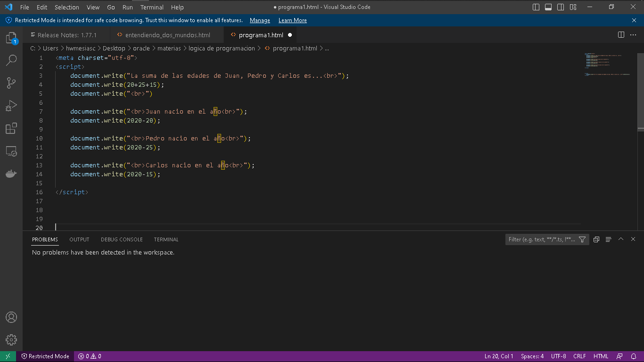Image resolution: width=644 pixels, height=362 pixels.
Task: Switch to the Release Notes: 1.77.1 tab
Action: coord(66,35)
